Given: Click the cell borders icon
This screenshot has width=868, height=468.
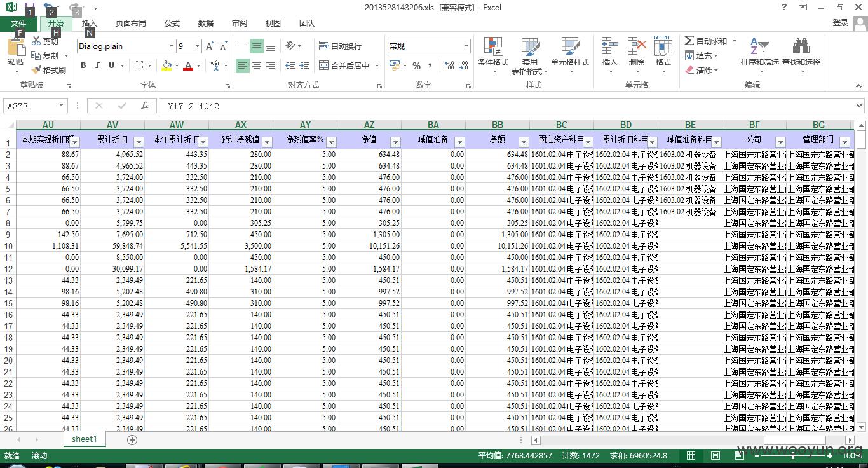Looking at the screenshot, I should click(139, 65).
